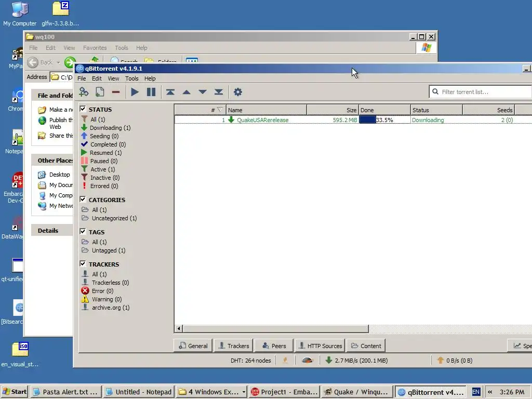Toggle the TAGS section checkbox
532x399 pixels.
click(83, 231)
